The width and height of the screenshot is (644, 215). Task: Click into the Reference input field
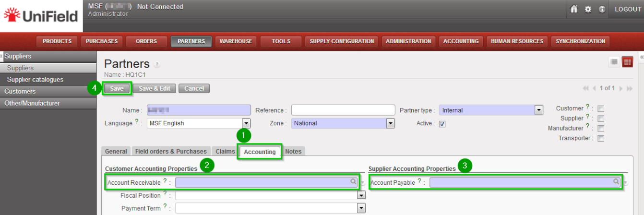coord(343,110)
